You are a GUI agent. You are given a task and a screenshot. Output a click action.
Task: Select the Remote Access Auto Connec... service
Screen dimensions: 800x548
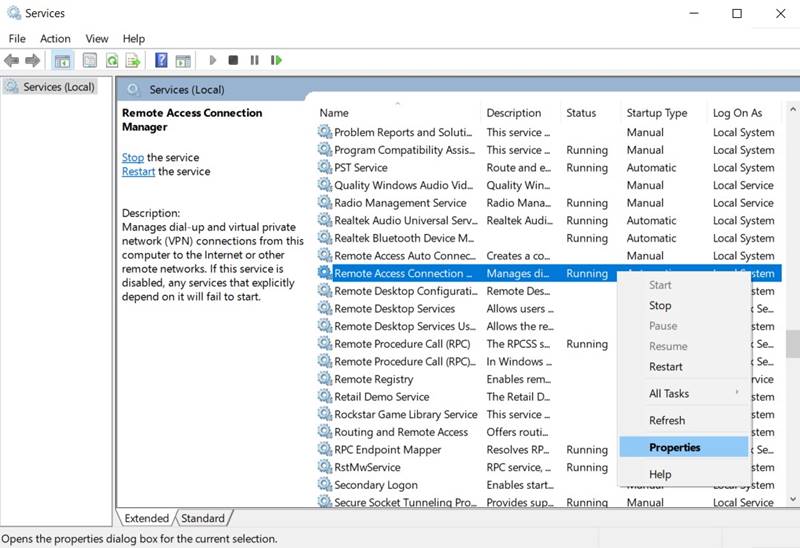405,256
